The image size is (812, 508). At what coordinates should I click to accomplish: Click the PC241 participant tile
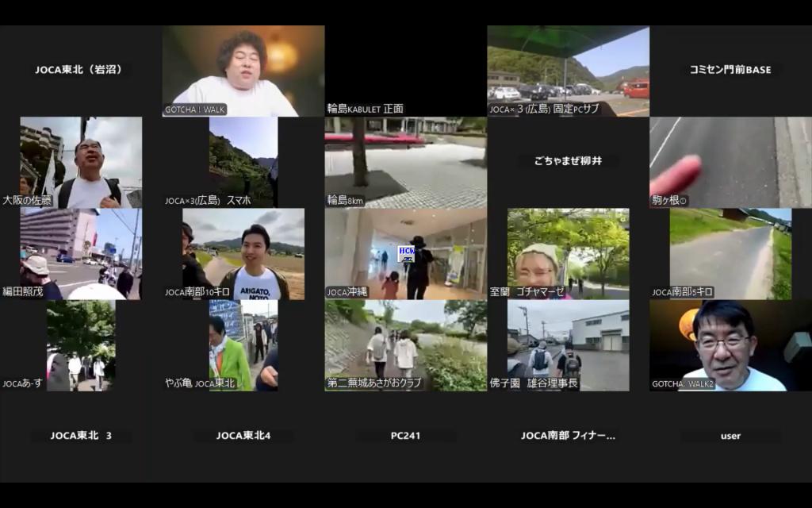tap(406, 436)
